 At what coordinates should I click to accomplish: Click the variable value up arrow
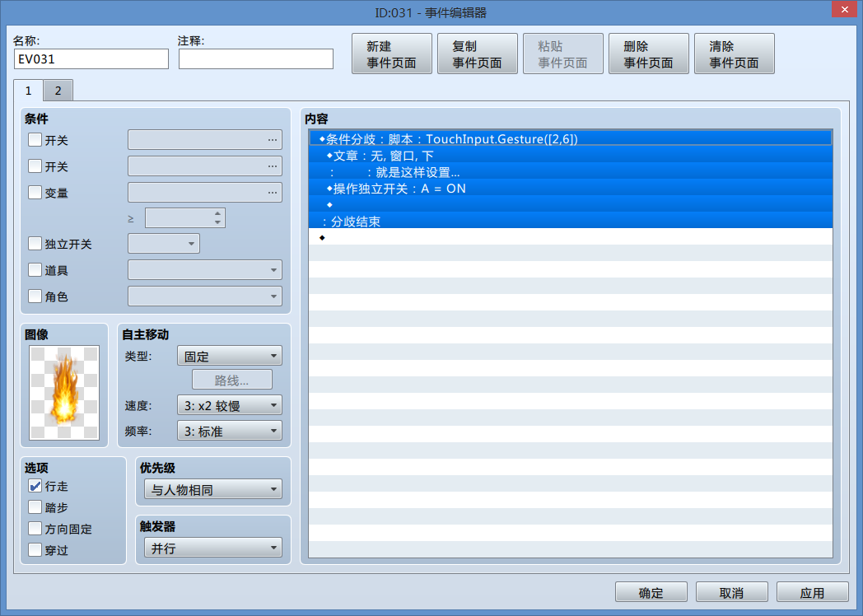coord(218,213)
